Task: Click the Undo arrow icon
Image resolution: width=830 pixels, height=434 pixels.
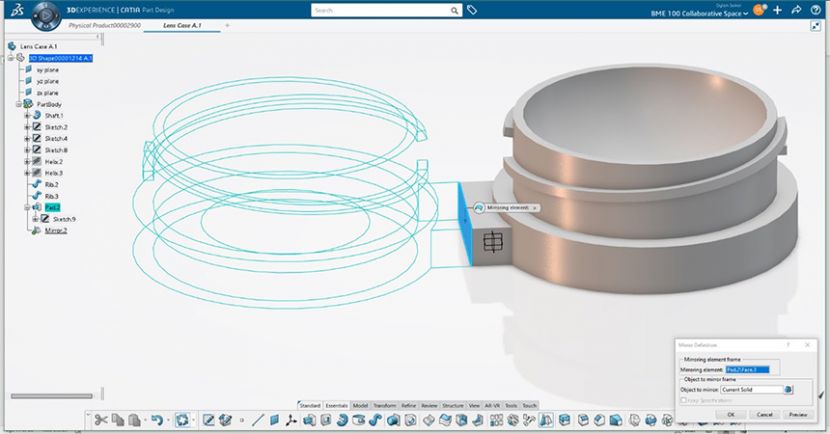Action: coord(156,421)
